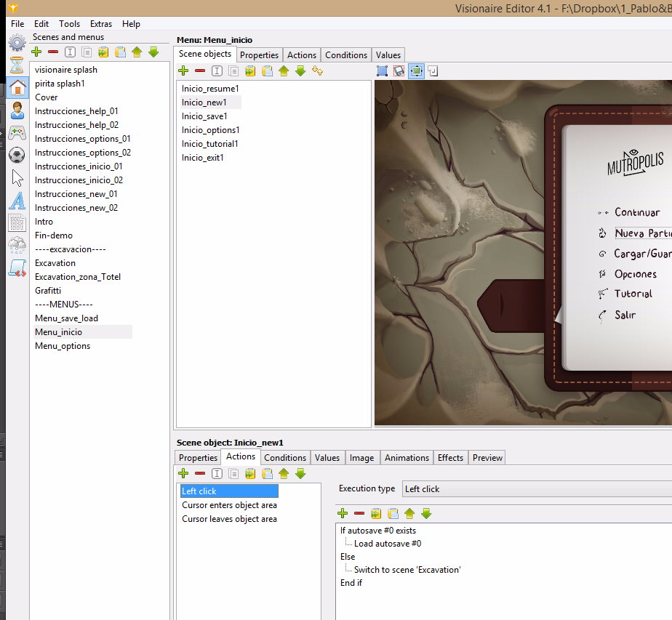Open the blue letter A Fonts icon
Viewport: 672px width, 620px height.
click(x=17, y=201)
